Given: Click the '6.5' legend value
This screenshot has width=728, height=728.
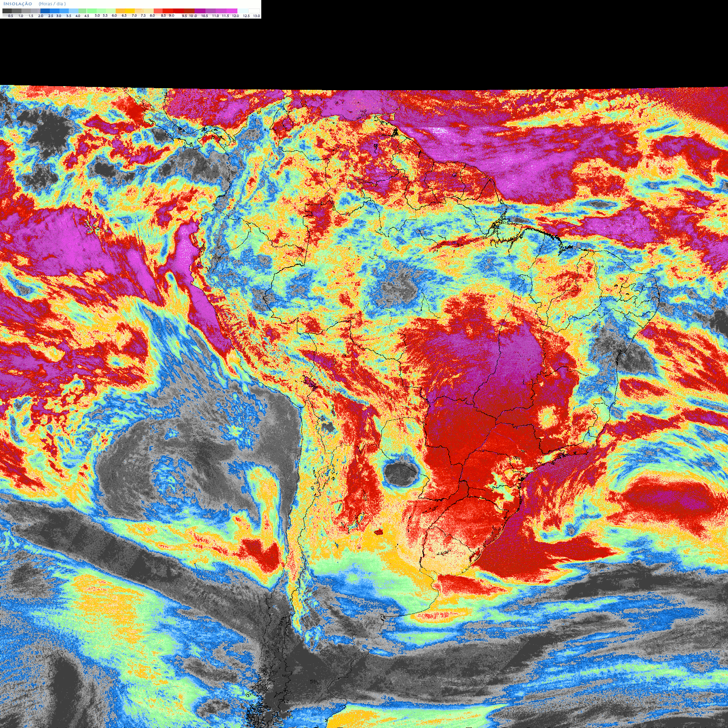Looking at the screenshot, I should pos(124,15).
